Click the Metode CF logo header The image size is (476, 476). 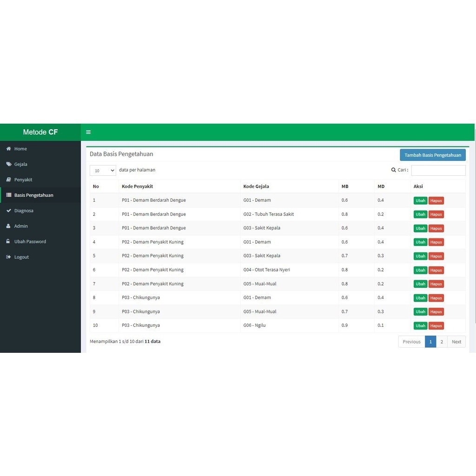[40, 132]
